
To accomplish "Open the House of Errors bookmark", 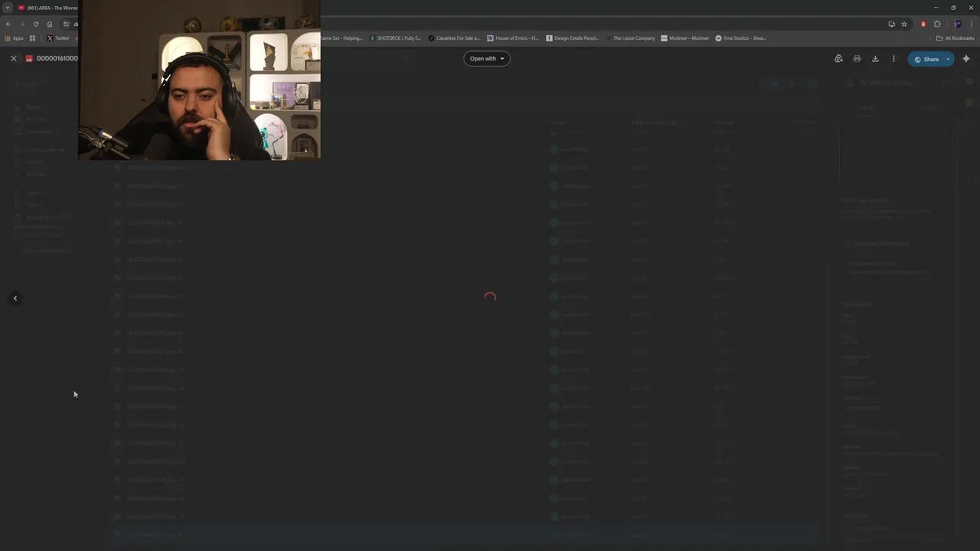I will [513, 38].
